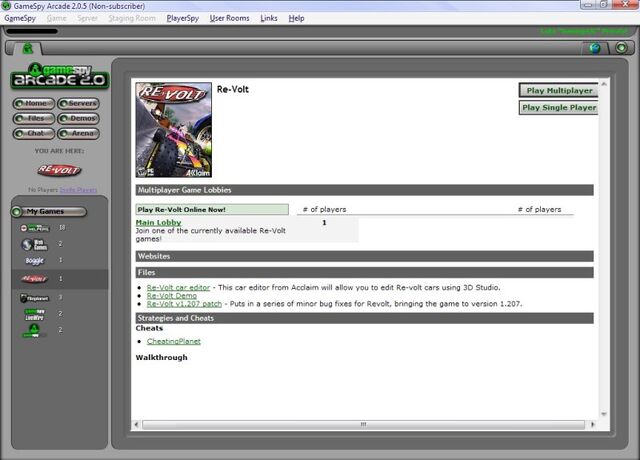Click the Websites section header
This screenshot has height=460, width=640.
click(x=364, y=256)
